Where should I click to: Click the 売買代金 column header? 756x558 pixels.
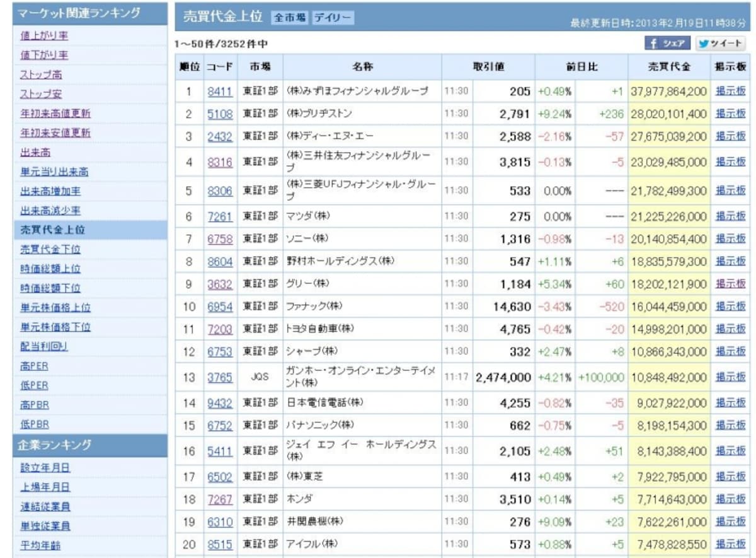point(669,67)
